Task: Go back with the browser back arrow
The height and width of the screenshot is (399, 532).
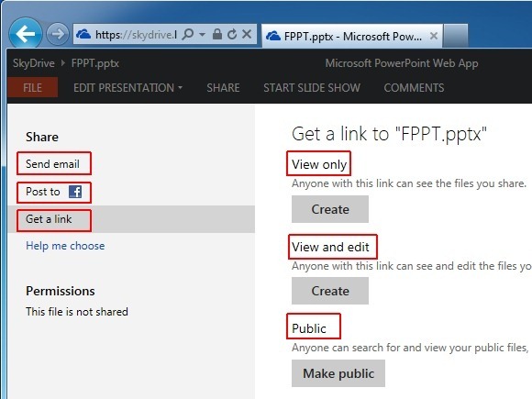Action: click(x=26, y=34)
